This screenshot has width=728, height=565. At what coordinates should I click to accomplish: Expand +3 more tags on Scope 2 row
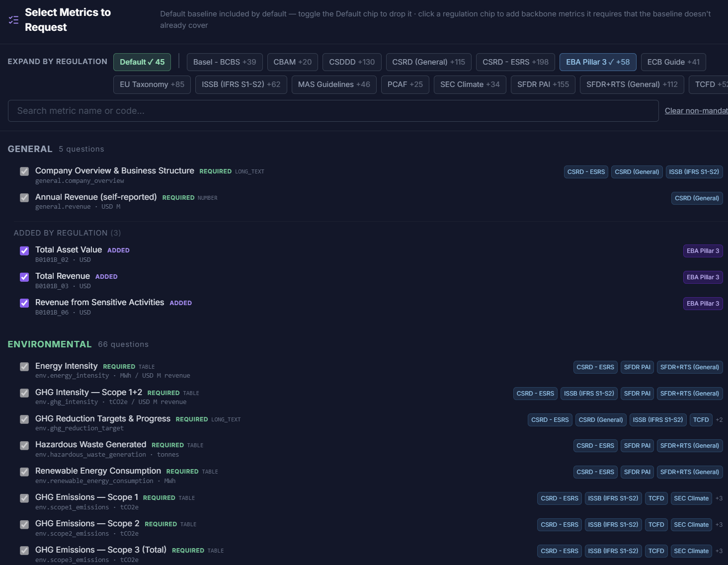pyautogui.click(x=719, y=525)
